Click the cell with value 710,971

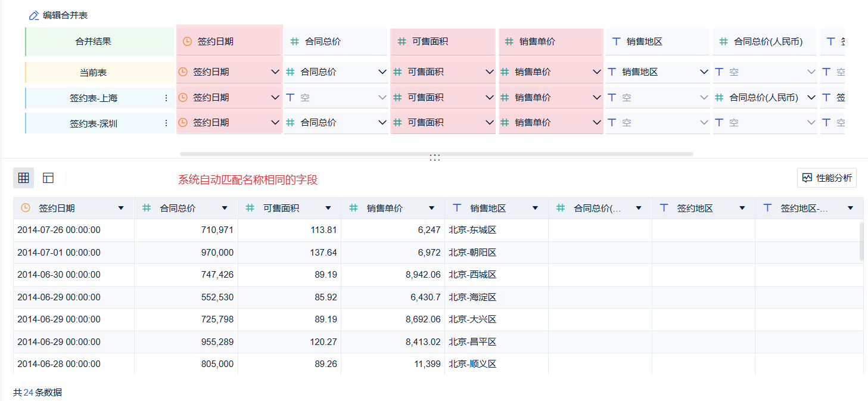pyautogui.click(x=186, y=230)
